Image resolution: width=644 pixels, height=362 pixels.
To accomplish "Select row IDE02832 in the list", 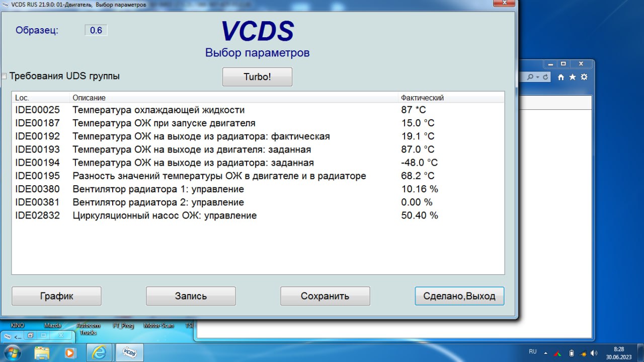I will click(258, 215).
